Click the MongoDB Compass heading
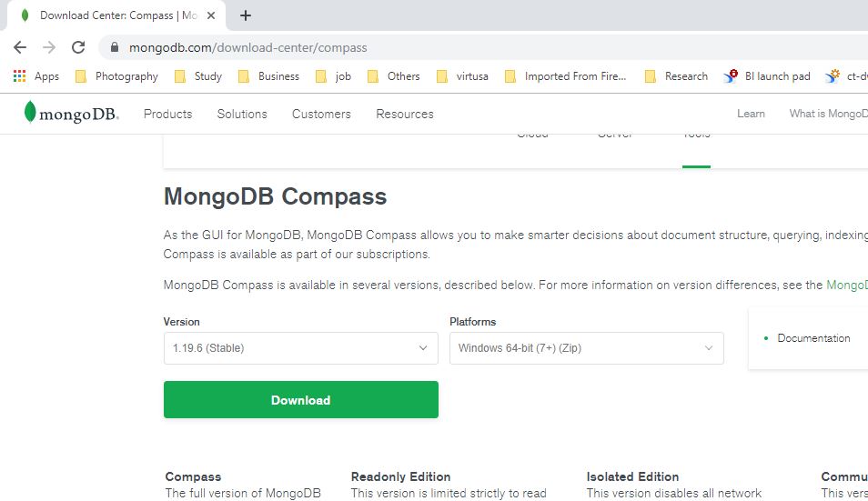 click(x=275, y=196)
